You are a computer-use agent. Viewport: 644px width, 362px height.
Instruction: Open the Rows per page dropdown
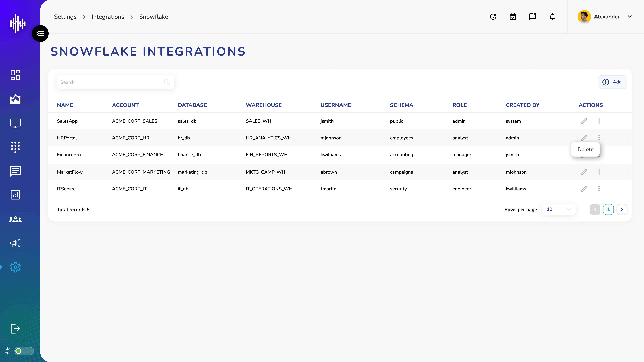[x=559, y=209]
